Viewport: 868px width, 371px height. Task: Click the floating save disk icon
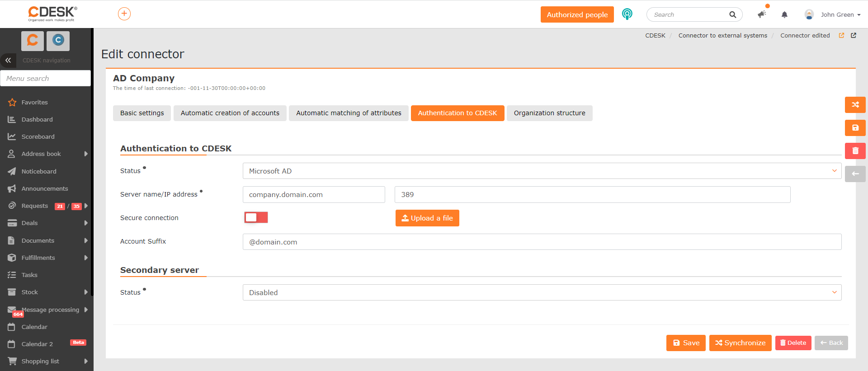pos(855,128)
